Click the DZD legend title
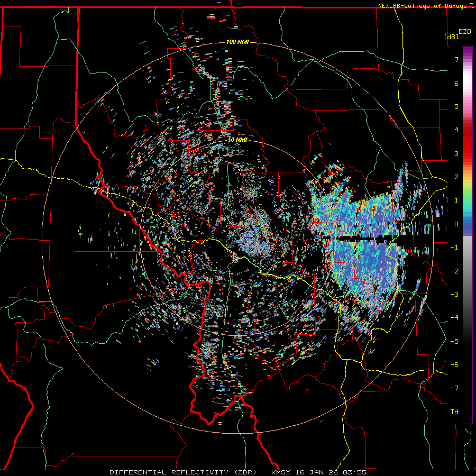This screenshot has width=476, height=476. [465, 31]
